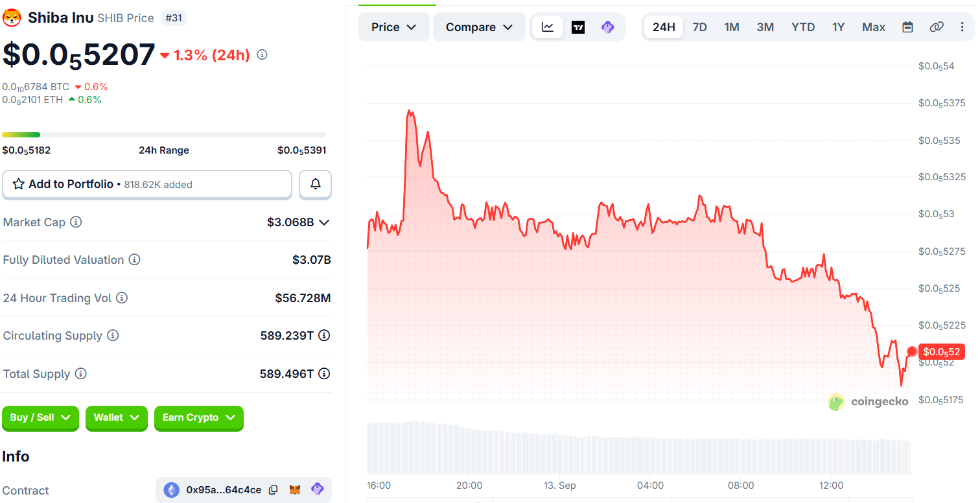Image resolution: width=980 pixels, height=503 pixels.
Task: Select the 1M time range
Action: [x=732, y=27]
